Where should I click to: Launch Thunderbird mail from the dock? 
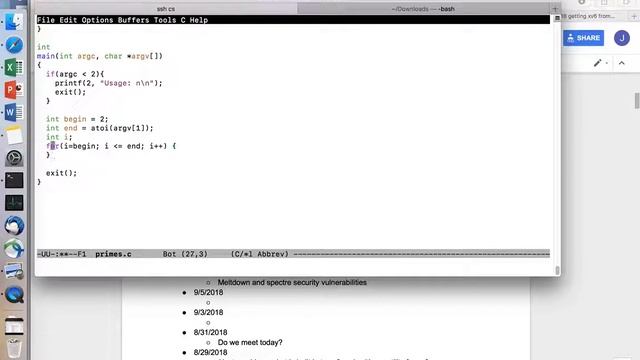(x=14, y=225)
